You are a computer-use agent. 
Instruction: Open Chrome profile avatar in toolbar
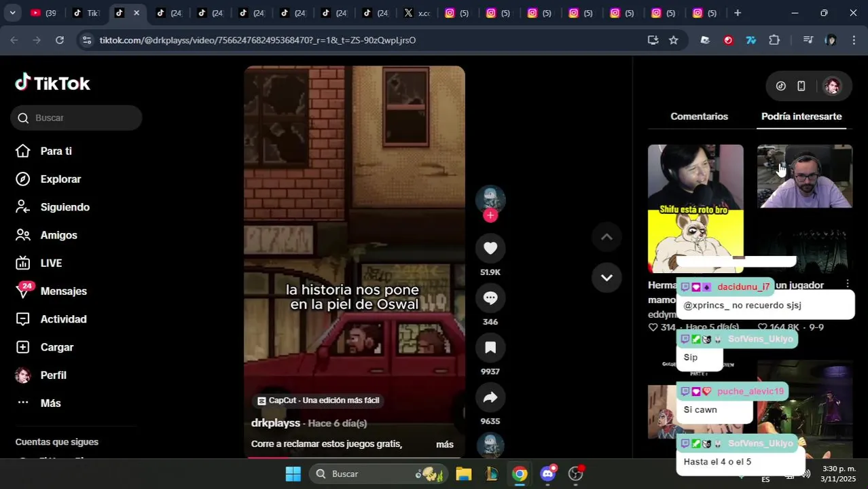click(x=831, y=40)
